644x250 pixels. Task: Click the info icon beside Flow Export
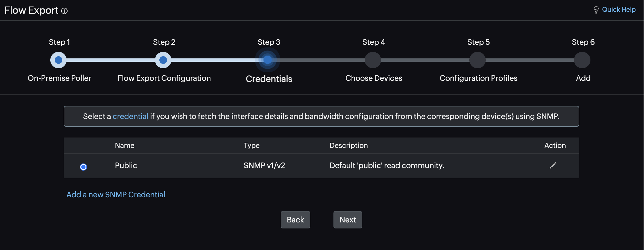pos(65,11)
